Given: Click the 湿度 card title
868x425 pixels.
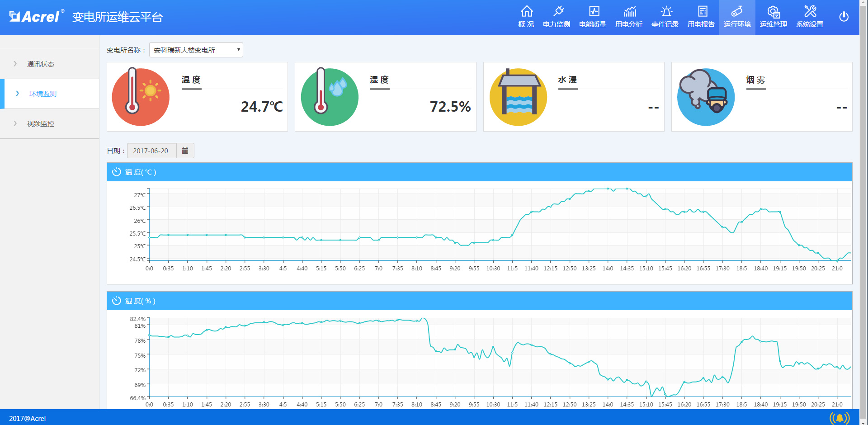Looking at the screenshot, I should click(x=379, y=80).
